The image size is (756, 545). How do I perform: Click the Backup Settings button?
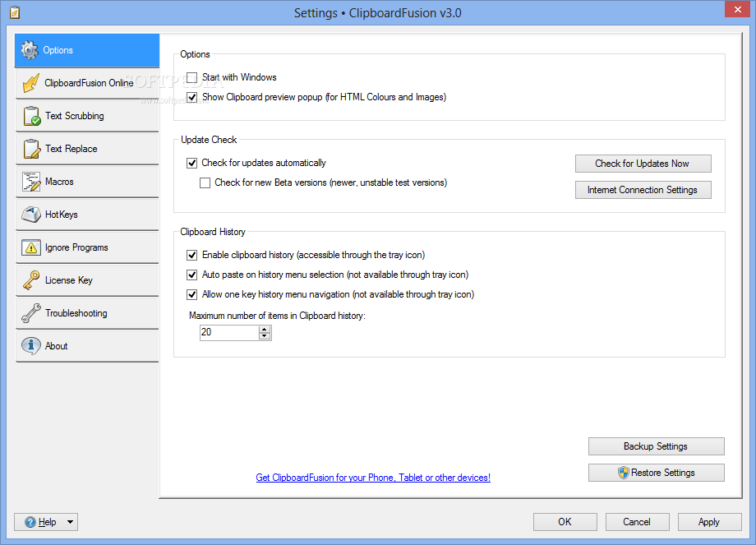pyautogui.click(x=656, y=446)
